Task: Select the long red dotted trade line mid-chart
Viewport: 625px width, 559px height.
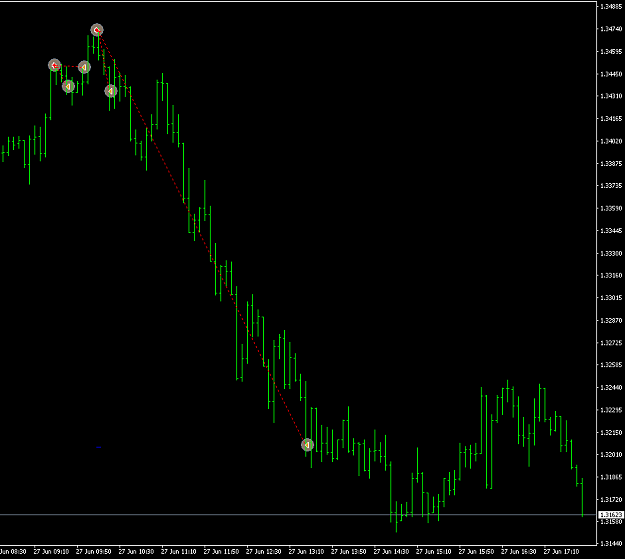Action: [202, 238]
